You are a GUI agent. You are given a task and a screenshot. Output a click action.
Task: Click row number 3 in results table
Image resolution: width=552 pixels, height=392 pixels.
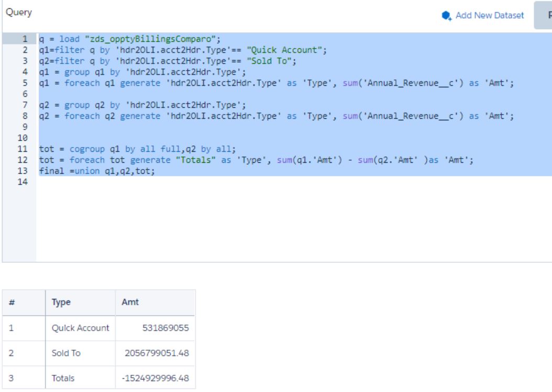[x=12, y=378]
